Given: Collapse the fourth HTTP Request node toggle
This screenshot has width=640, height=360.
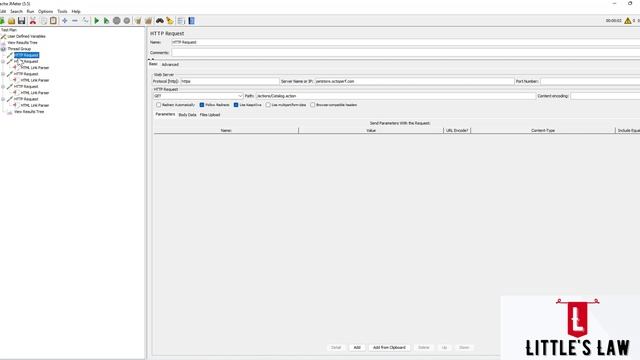Looking at the screenshot, I should pos(3,87).
